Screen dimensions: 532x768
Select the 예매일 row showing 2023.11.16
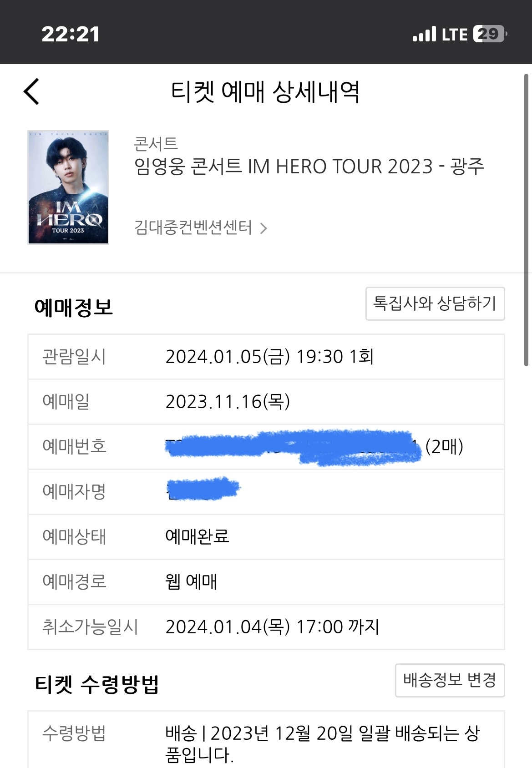tap(266, 402)
